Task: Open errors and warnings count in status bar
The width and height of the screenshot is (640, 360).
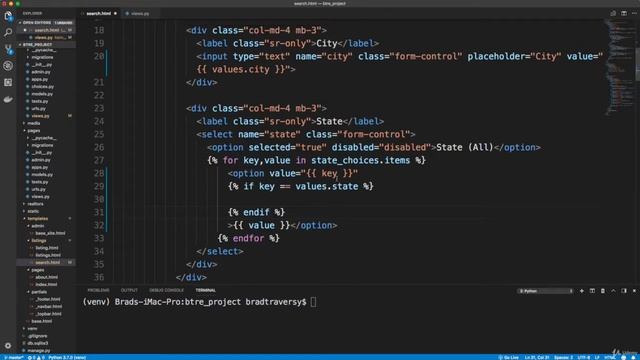Action: [36, 357]
